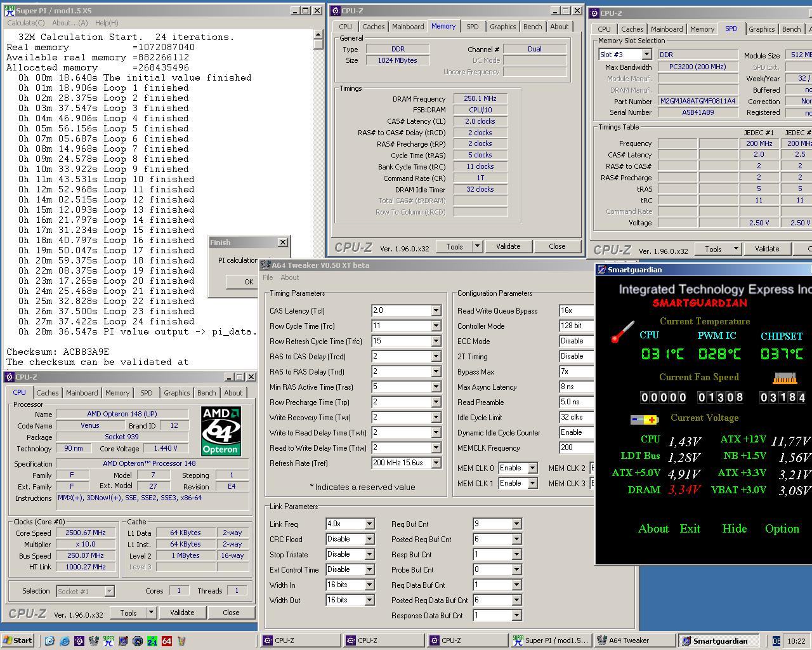Click Hide in Smartguardian
Image resolution: width=812 pixels, height=650 pixels.
pos(734,529)
